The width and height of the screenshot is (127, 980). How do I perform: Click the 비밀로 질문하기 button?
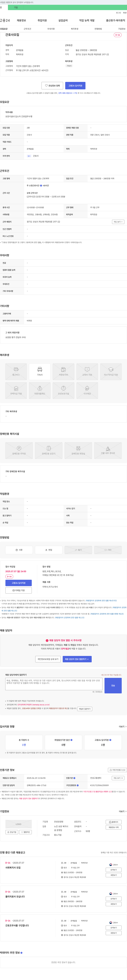85,709
